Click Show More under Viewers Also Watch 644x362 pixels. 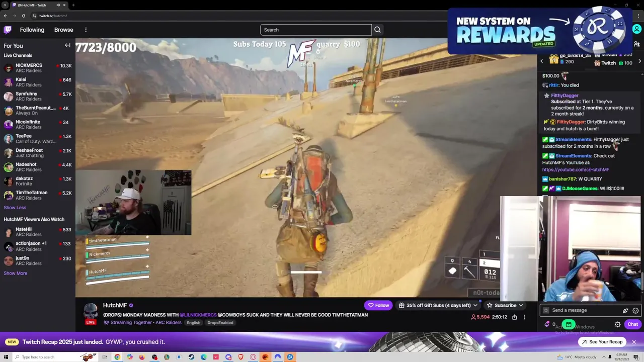pos(16,274)
